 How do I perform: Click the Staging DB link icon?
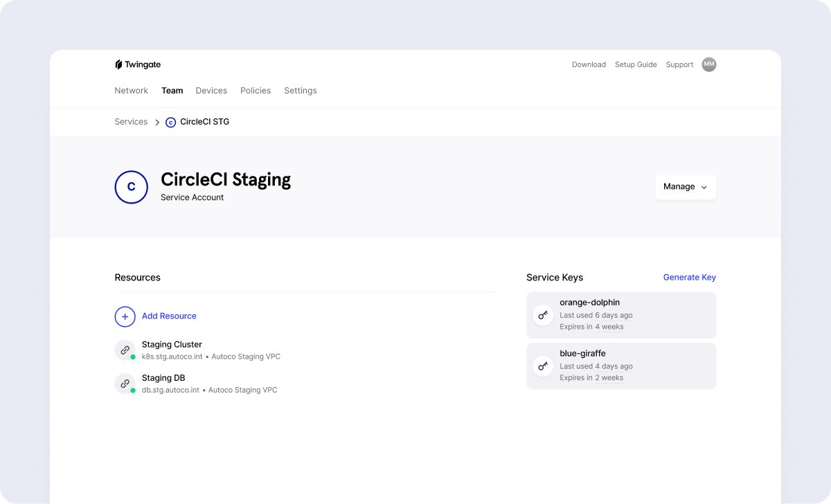(125, 384)
